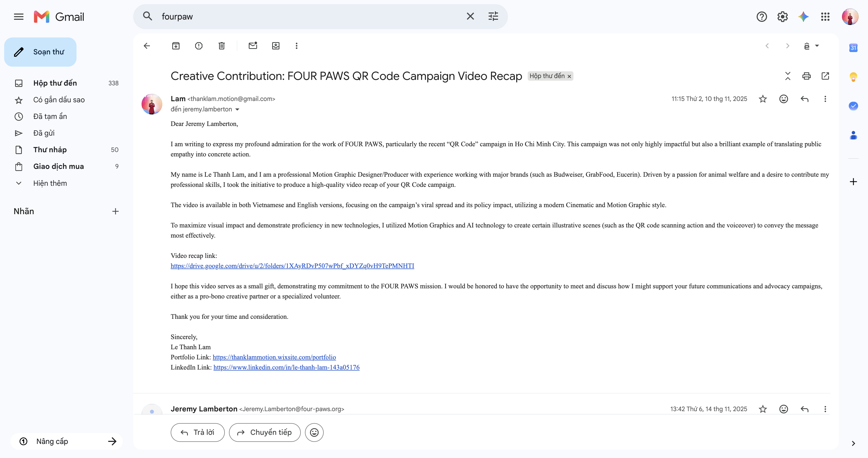Open toolbar More options menu

coord(297,46)
